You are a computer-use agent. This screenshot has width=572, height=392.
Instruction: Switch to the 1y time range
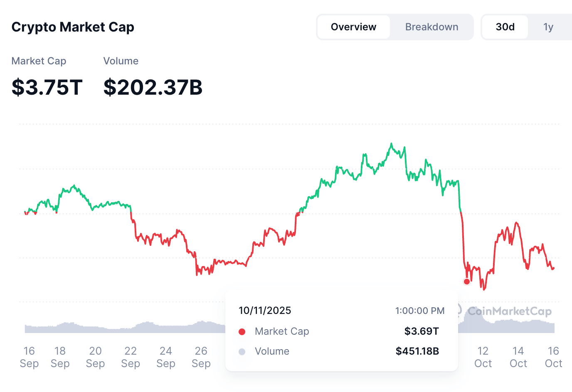click(548, 27)
